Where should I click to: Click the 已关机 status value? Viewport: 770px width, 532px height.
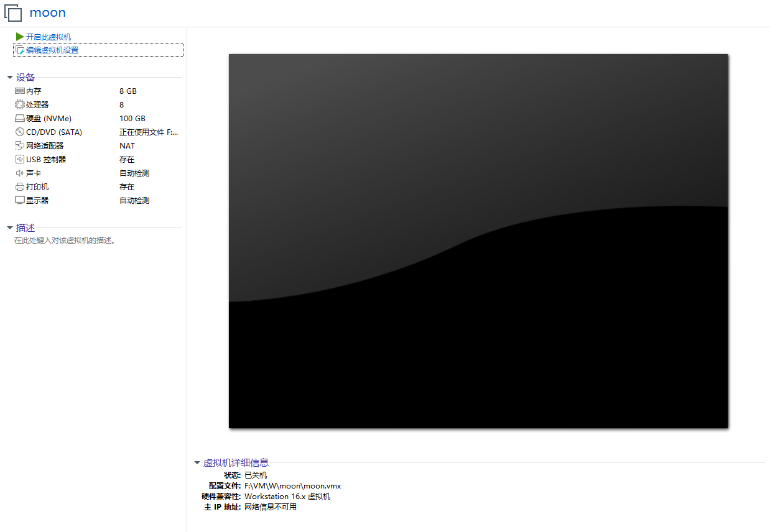pos(256,475)
